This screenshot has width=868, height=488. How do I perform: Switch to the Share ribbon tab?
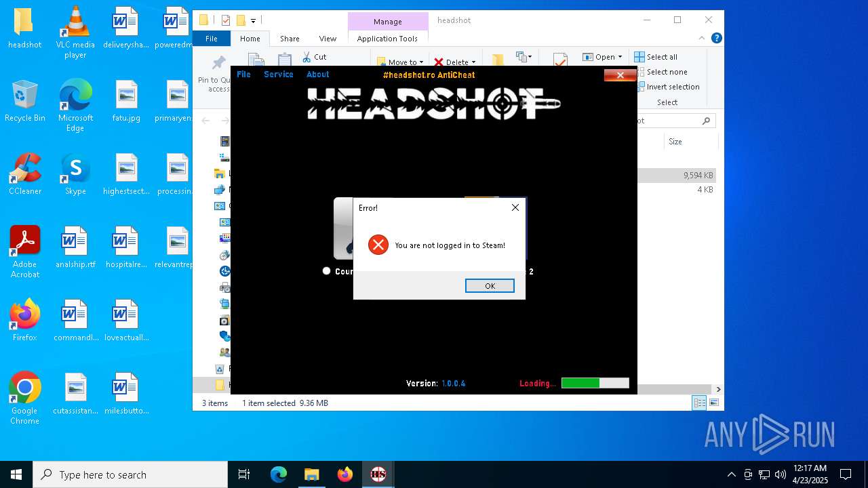[290, 39]
